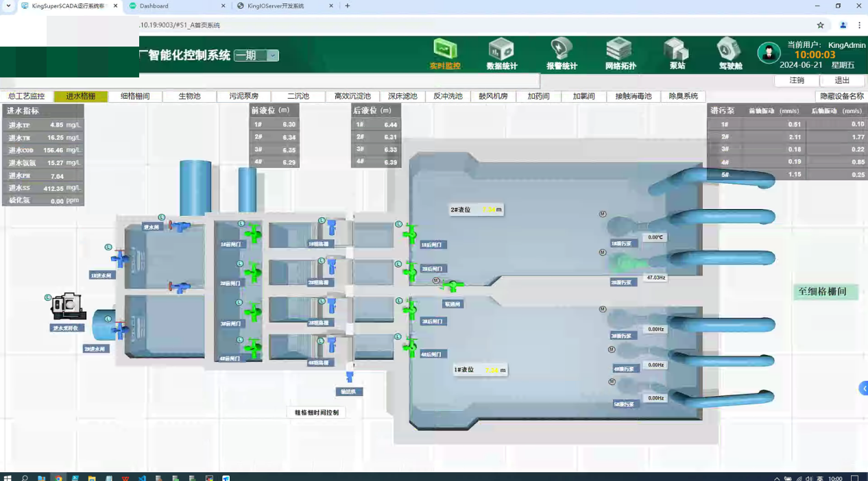Click L mode indicator for 1#粗格栅

tap(322, 220)
